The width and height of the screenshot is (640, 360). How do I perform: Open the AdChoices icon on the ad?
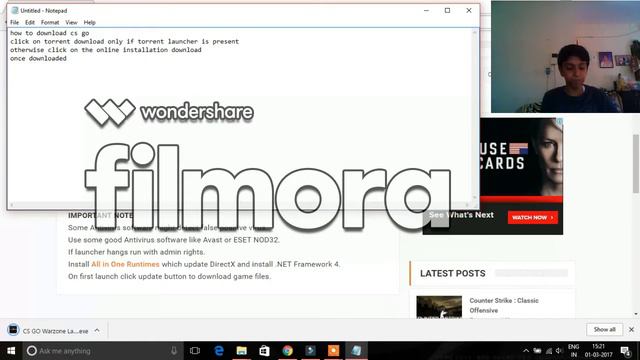coord(560,121)
